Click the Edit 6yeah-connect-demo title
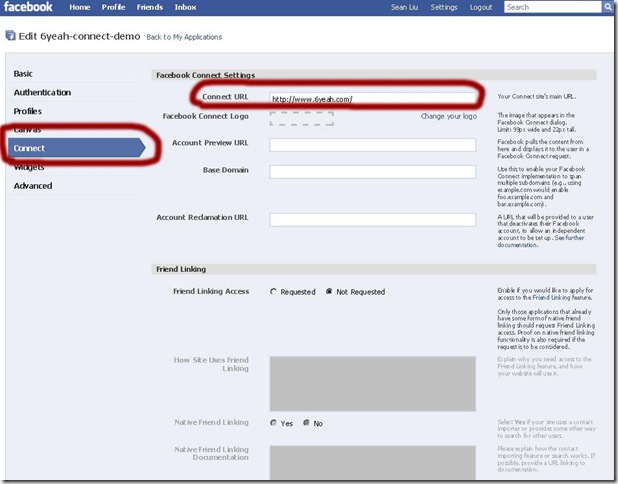 point(79,36)
